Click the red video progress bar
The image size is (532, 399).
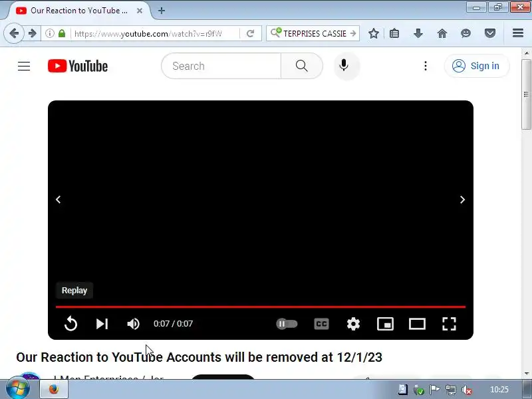(261, 307)
